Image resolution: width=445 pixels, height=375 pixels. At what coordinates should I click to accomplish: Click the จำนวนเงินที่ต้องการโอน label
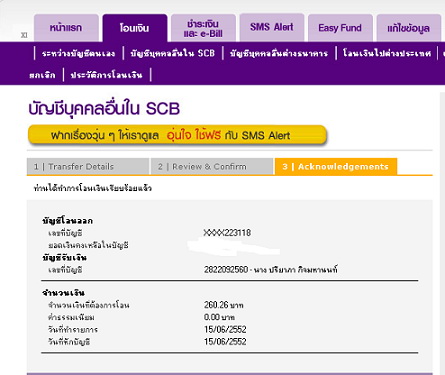coord(89,305)
